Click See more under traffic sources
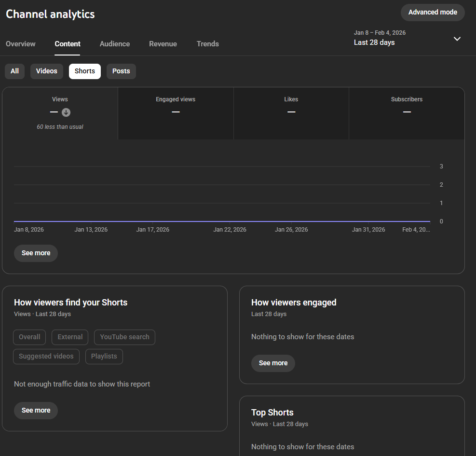The image size is (476, 456). 36,411
